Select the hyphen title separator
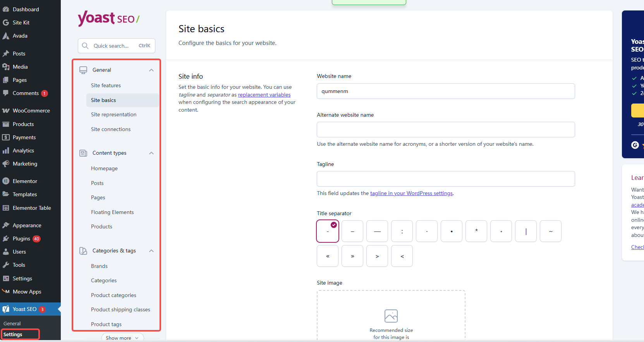The height and width of the screenshot is (342, 644). pyautogui.click(x=328, y=231)
